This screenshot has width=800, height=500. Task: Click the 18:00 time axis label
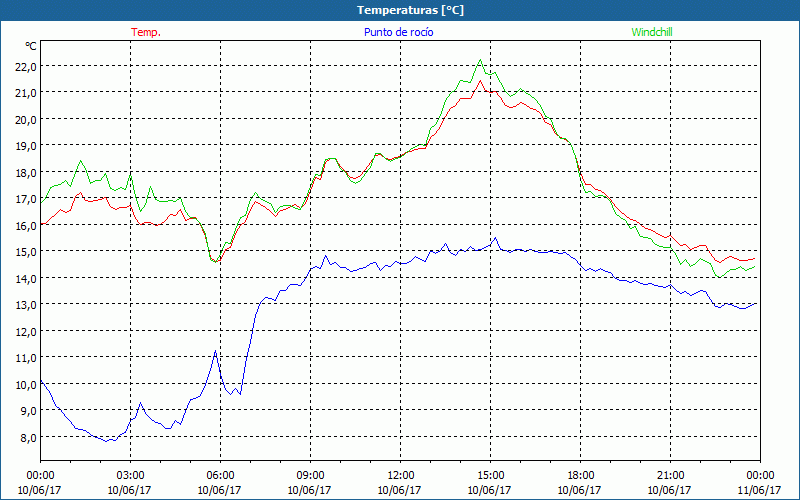(581, 475)
